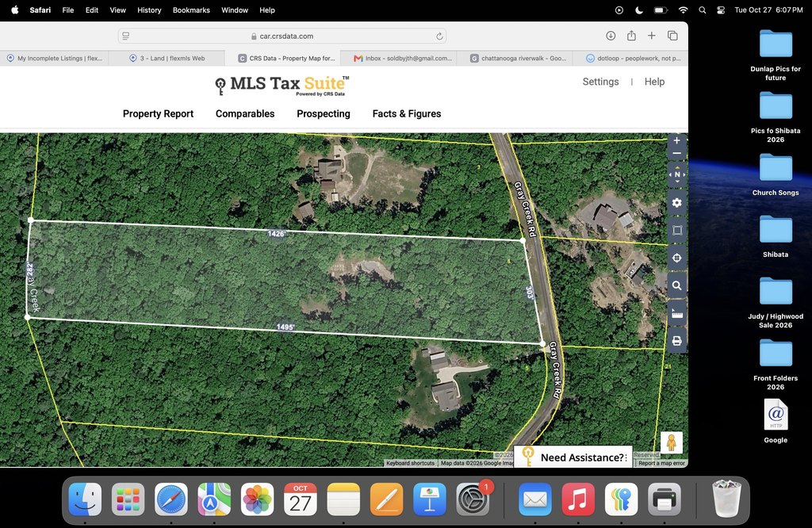This screenshot has width=812, height=528.
Task: Print the property map
Action: [677, 341]
